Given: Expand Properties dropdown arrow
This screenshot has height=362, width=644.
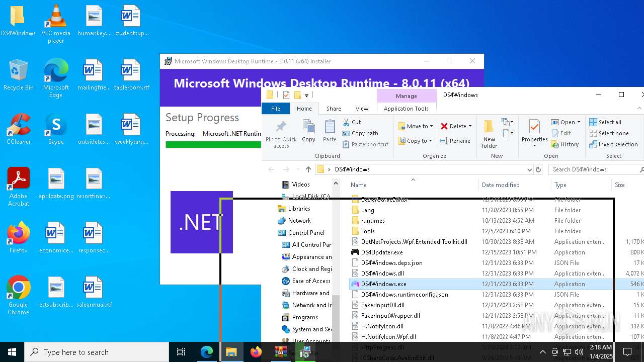Looking at the screenshot, I should [x=534, y=146].
